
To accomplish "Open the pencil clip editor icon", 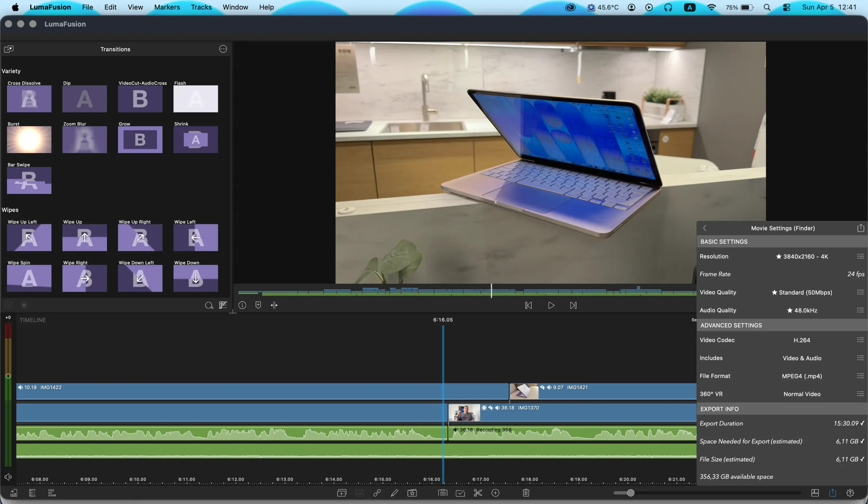I will pos(394,493).
